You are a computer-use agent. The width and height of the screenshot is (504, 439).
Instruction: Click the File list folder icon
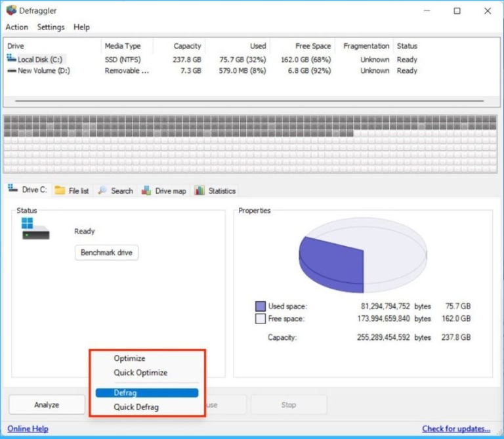60,190
